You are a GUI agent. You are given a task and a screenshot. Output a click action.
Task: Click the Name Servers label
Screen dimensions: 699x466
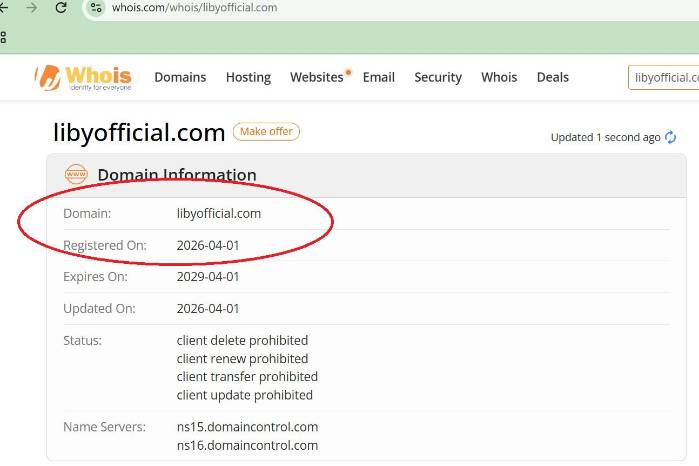[104, 427]
